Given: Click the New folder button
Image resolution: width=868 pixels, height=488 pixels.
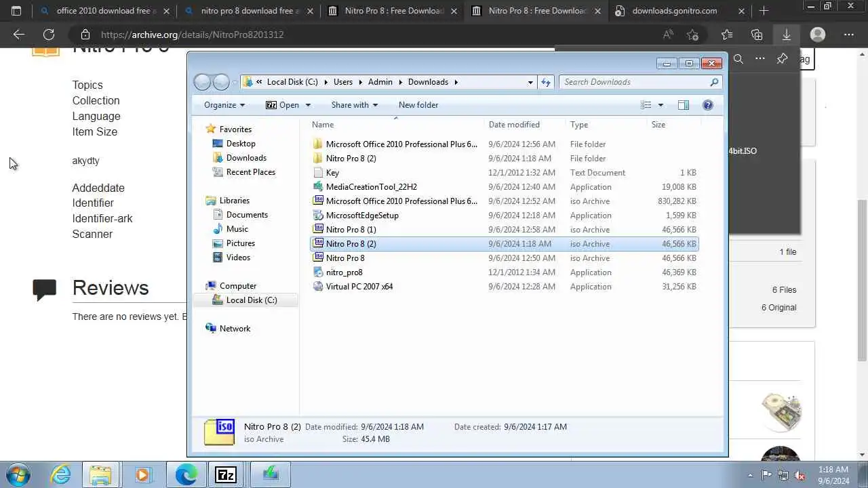Looking at the screenshot, I should 418,105.
